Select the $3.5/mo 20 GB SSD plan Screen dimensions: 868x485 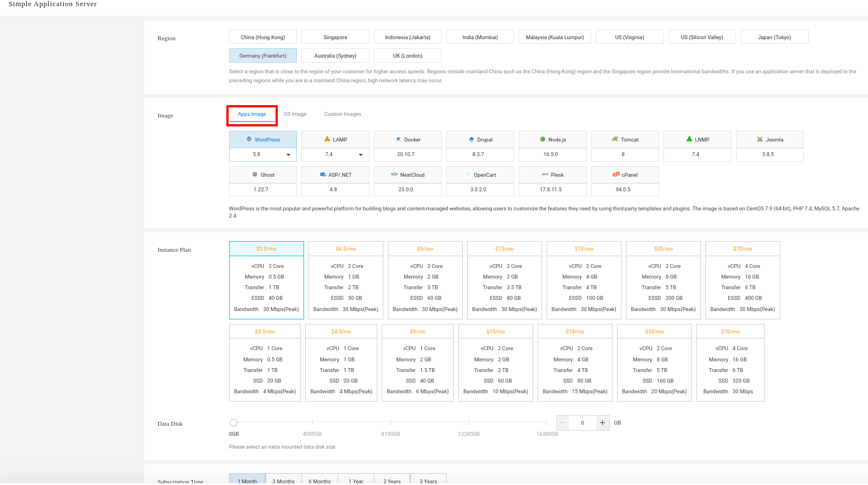[265, 362]
